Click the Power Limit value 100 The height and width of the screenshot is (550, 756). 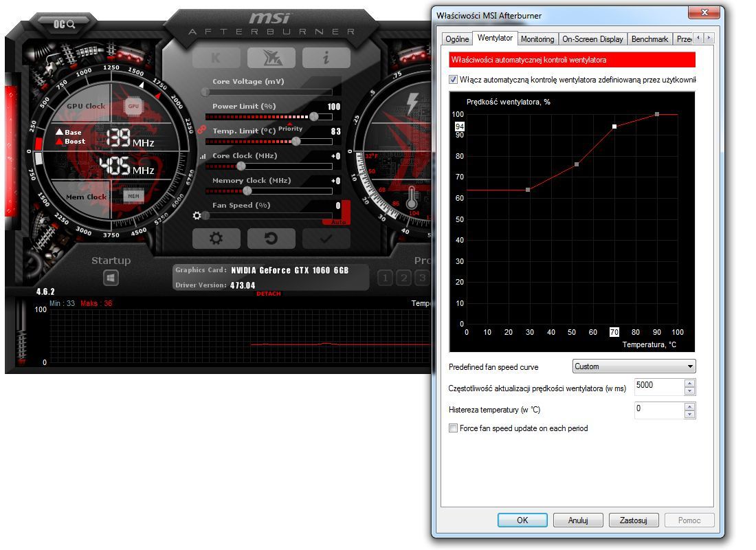[x=334, y=107]
